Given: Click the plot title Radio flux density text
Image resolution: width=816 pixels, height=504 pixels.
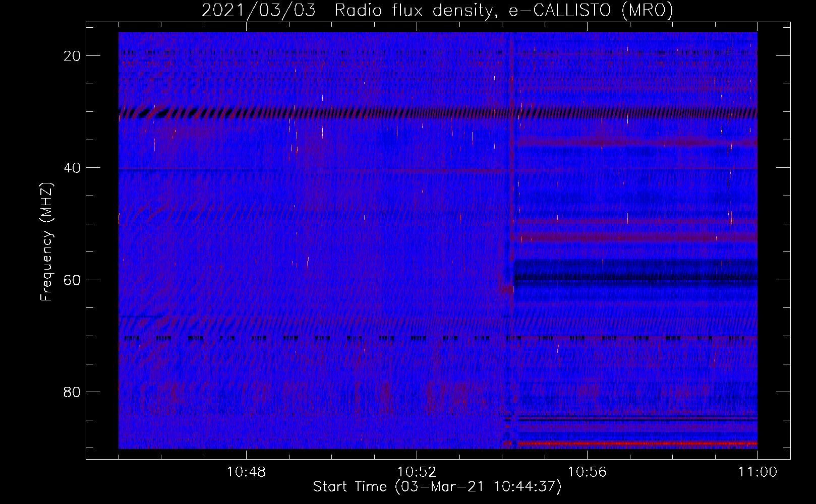Looking at the screenshot, I should coord(414,11).
